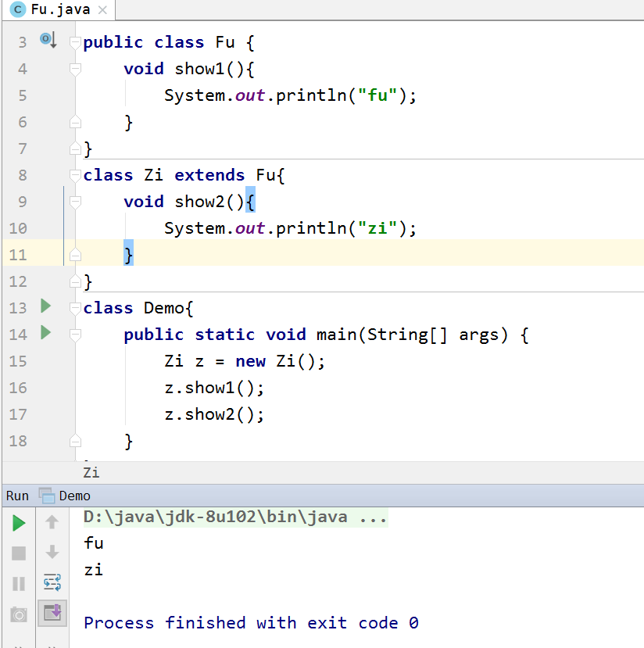The image size is (644, 648).
Task: Click the class icon on the Fu.java tab
Action: [17, 9]
